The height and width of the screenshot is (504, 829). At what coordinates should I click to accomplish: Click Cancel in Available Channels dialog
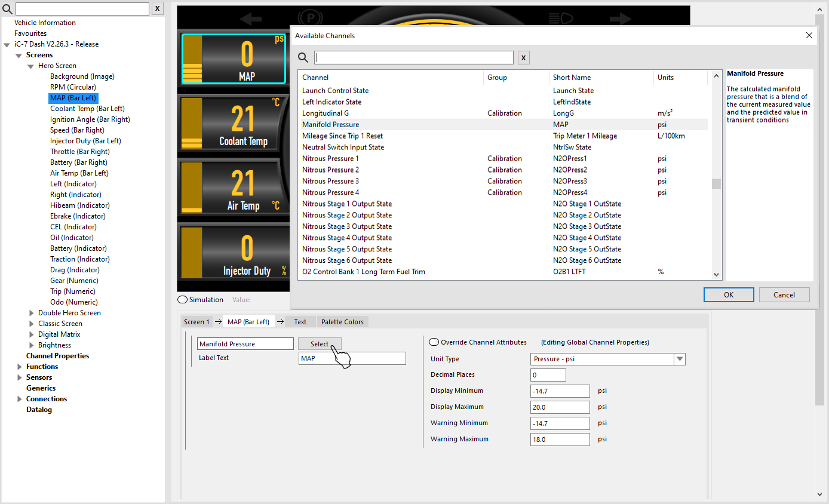784,294
